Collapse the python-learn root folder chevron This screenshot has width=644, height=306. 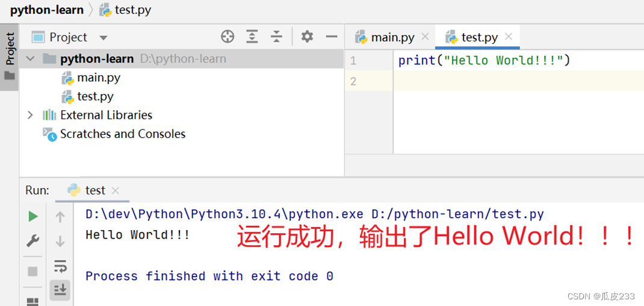pos(30,59)
